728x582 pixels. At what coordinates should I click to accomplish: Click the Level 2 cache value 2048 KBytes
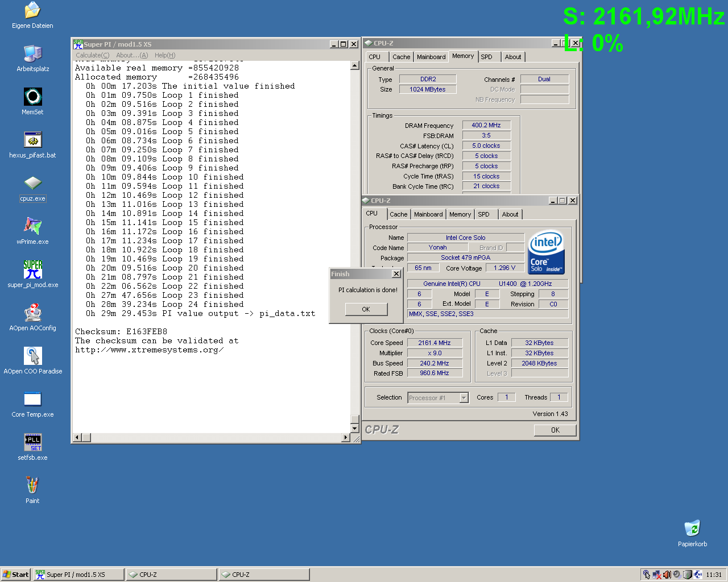(x=540, y=363)
